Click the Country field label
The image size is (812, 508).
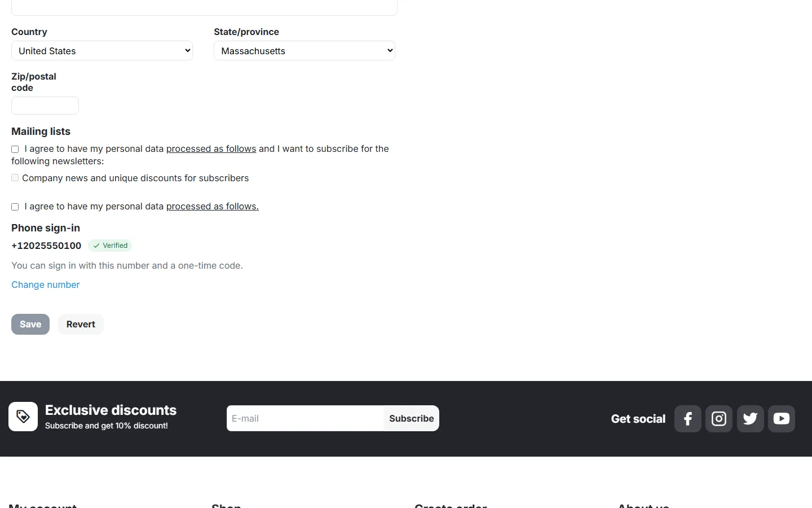(x=29, y=32)
